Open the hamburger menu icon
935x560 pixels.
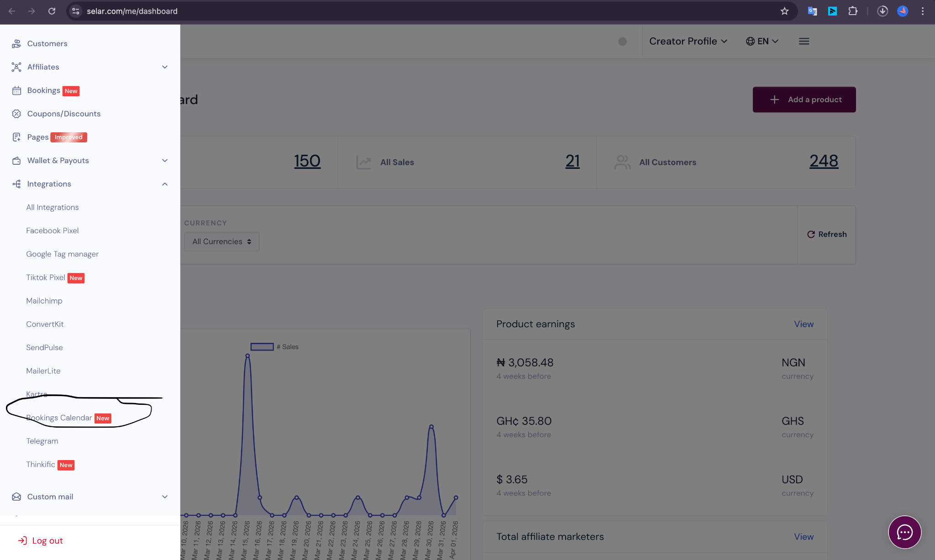(804, 42)
